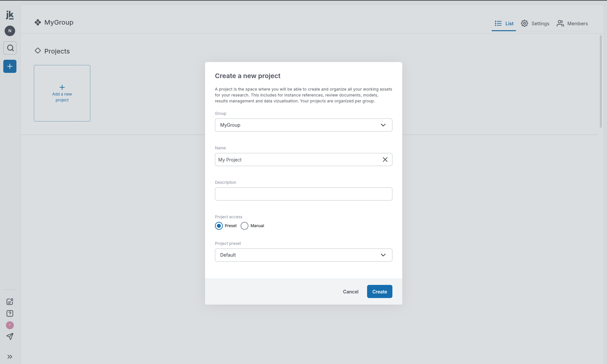The image size is (607, 364).
Task: Click the blue plus button in the sidebar
Action: (x=10, y=66)
